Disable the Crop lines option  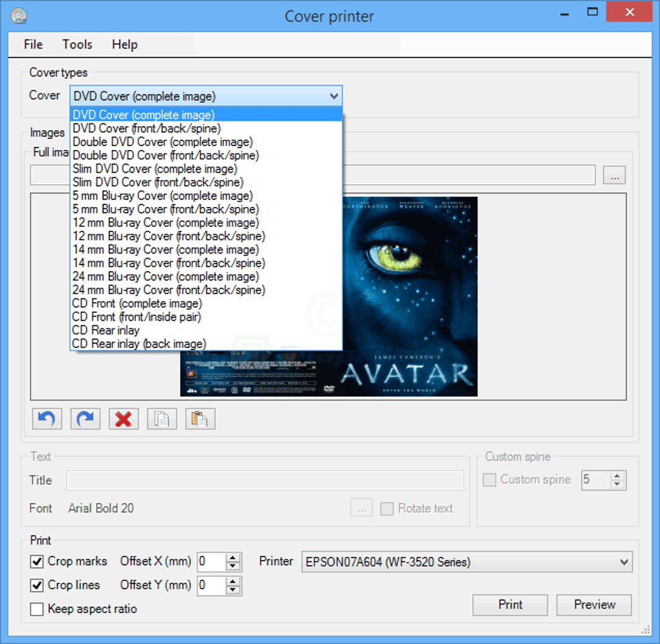point(37,585)
